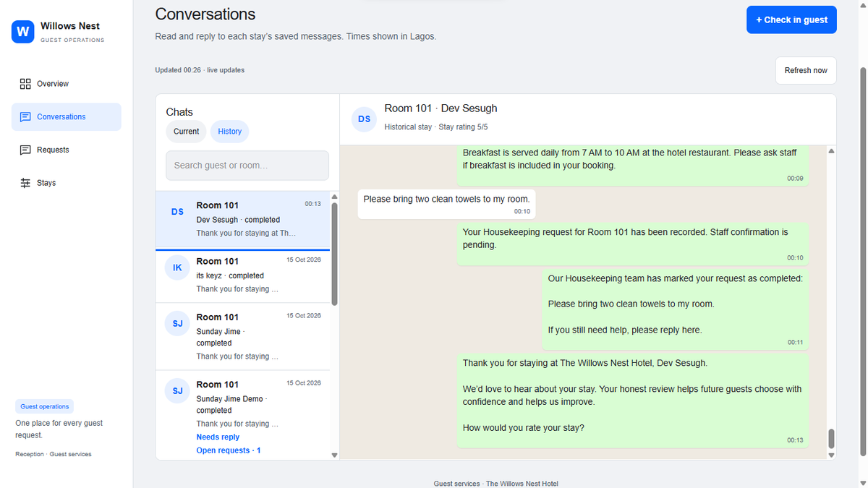Select the IK avatar for its keyz
868x488 pixels.
177,267
